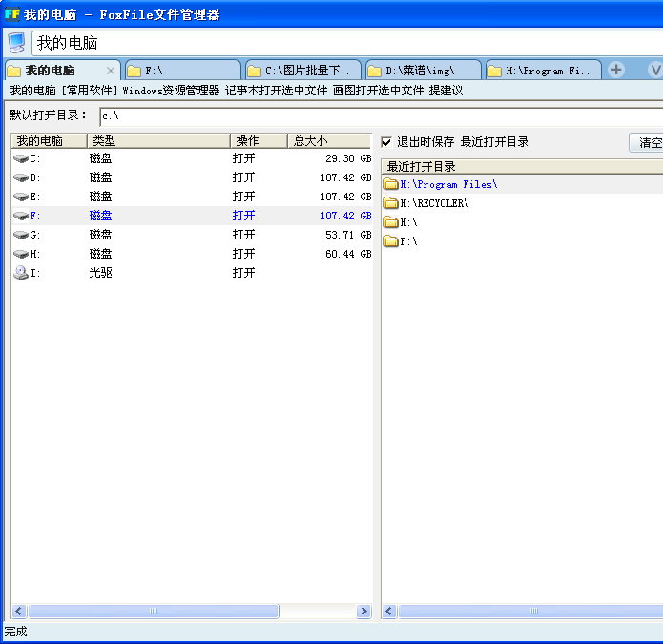Click the FoxFile FF logo in title bar
Viewport: 663px width, 644px height.
click(11, 14)
